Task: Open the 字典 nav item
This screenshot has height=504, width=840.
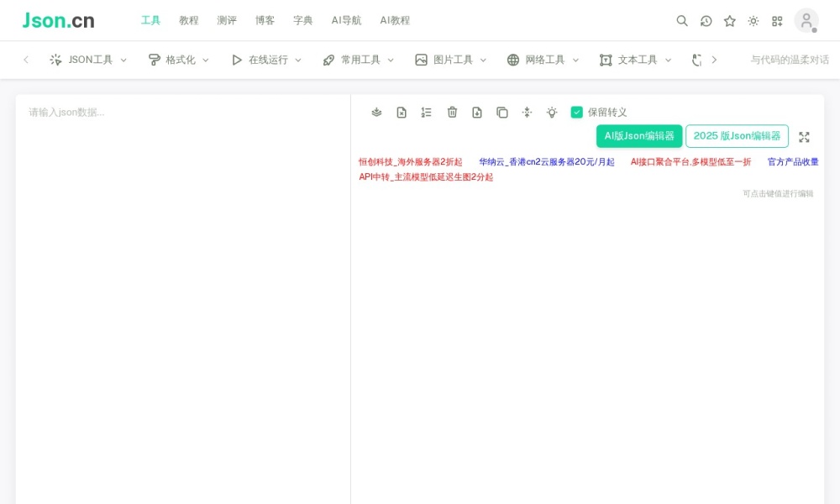Action: coord(302,20)
